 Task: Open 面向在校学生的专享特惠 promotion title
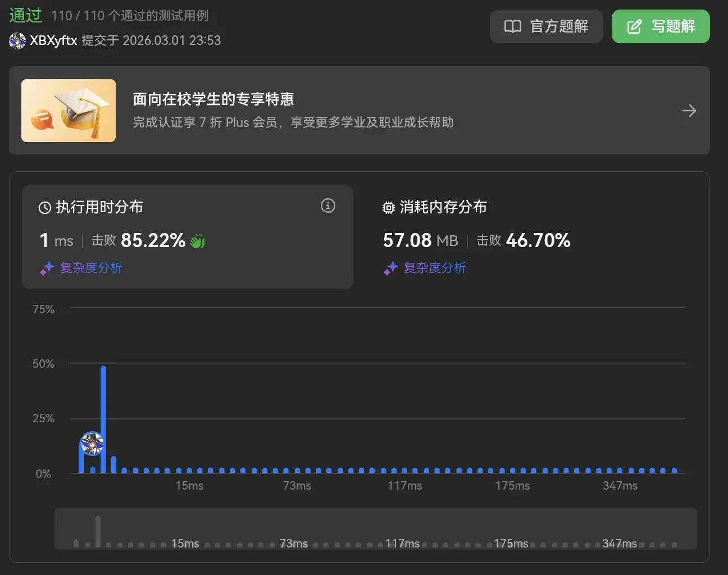213,99
